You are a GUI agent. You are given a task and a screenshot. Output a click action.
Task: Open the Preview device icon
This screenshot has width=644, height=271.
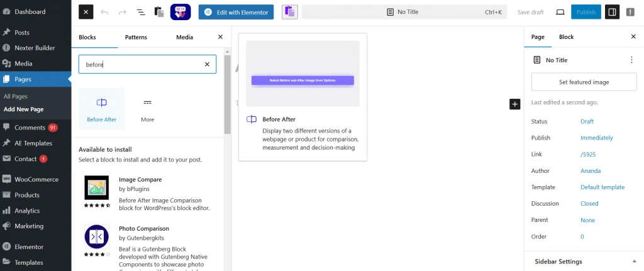click(x=560, y=12)
